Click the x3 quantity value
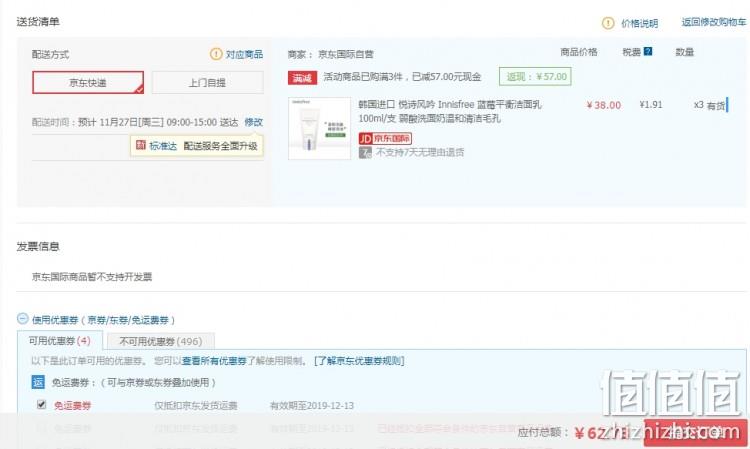 698,105
